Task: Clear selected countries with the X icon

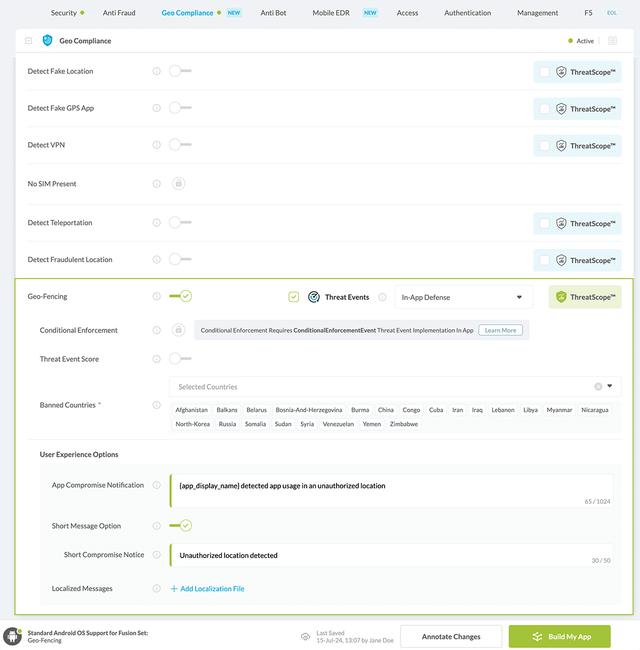Action: click(x=598, y=387)
